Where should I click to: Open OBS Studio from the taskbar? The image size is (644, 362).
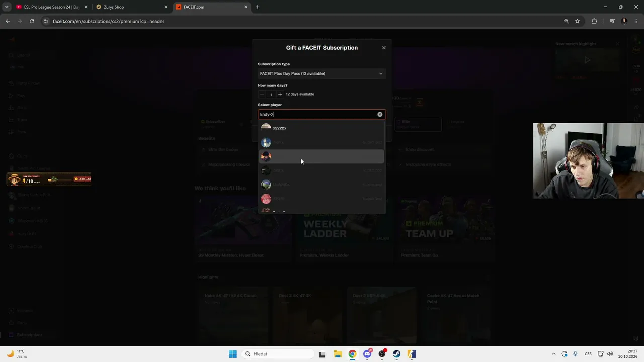[x=382, y=354]
